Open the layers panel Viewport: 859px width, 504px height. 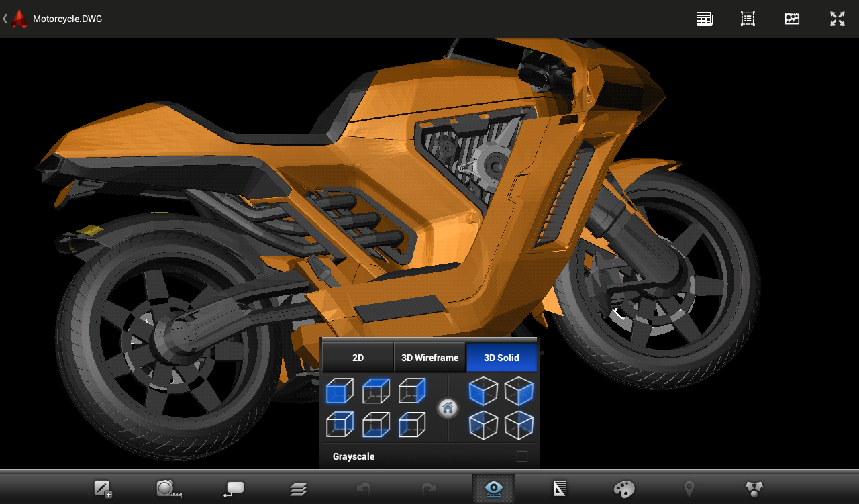(299, 489)
